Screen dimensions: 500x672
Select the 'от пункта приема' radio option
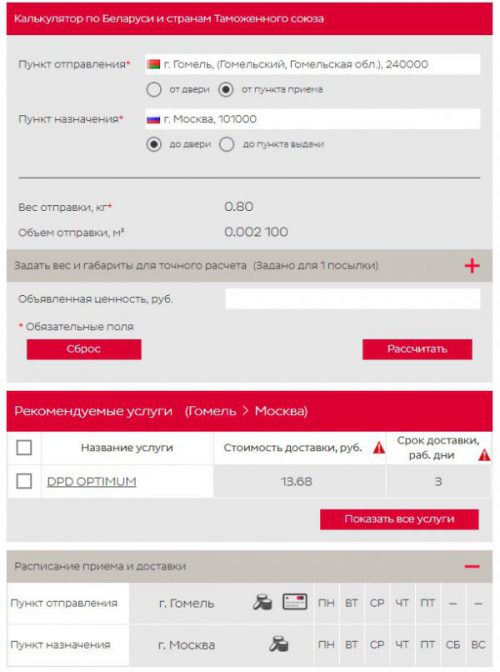point(226,90)
